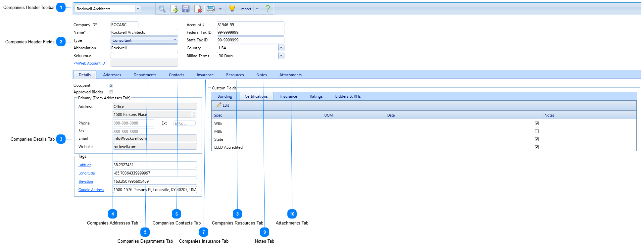Screen dimensions: 644x247
Task: Click the Spec column header
Action: point(267,115)
